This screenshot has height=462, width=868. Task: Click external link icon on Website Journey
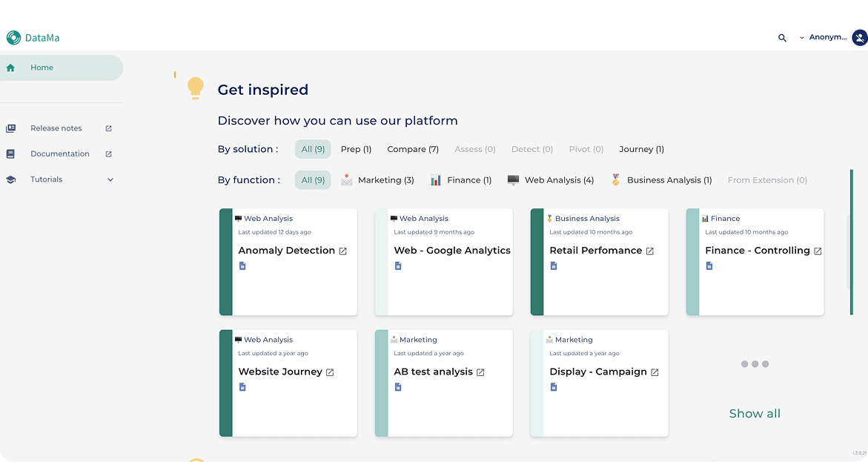tap(330, 372)
